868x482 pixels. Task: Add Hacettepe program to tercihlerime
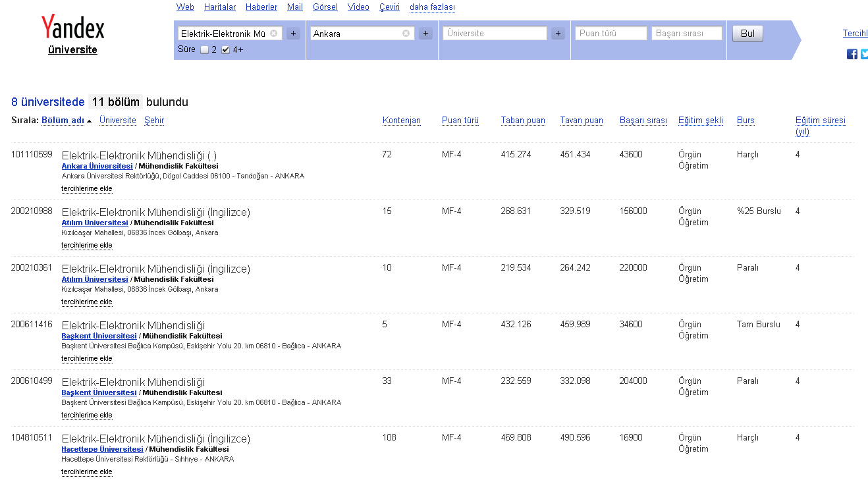point(87,472)
